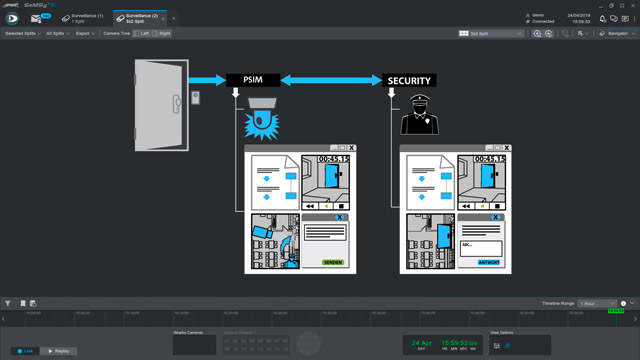Switch to Live mode
640x360 pixels.
tap(25, 351)
